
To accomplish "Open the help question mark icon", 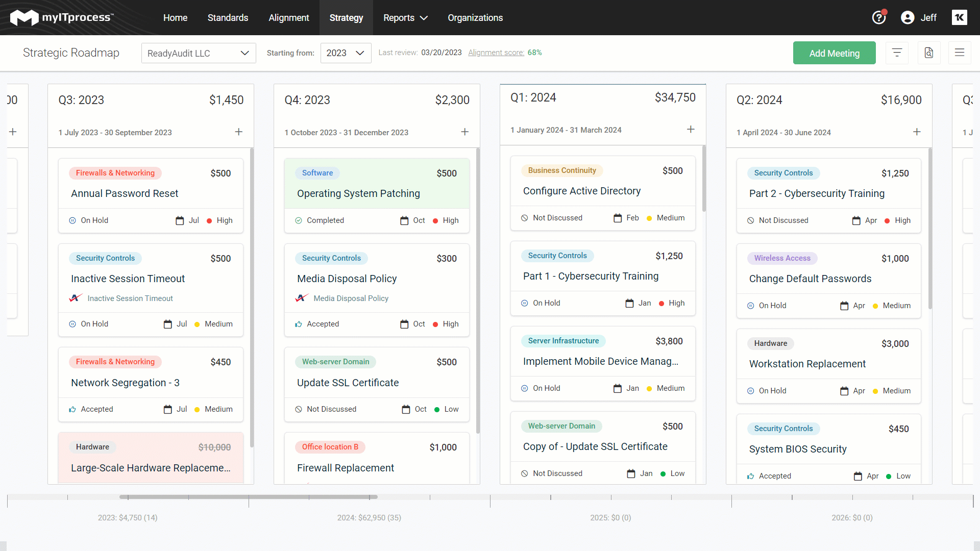I will 878,18.
